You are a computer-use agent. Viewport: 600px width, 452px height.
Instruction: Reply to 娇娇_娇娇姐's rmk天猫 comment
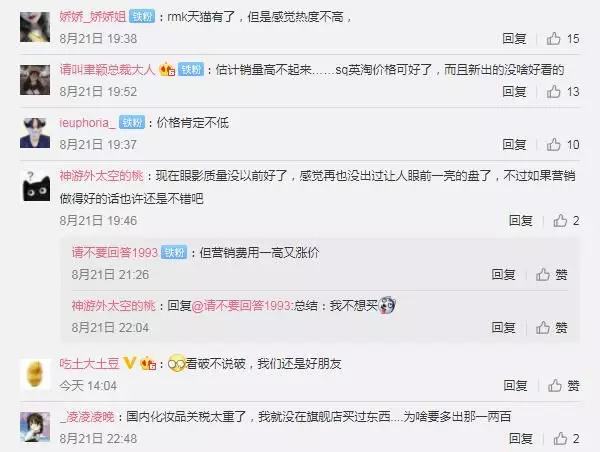click(x=514, y=39)
